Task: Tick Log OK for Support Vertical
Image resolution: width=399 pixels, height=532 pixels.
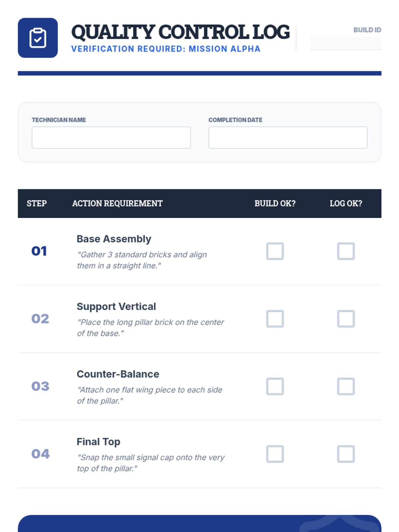Action: (346, 319)
